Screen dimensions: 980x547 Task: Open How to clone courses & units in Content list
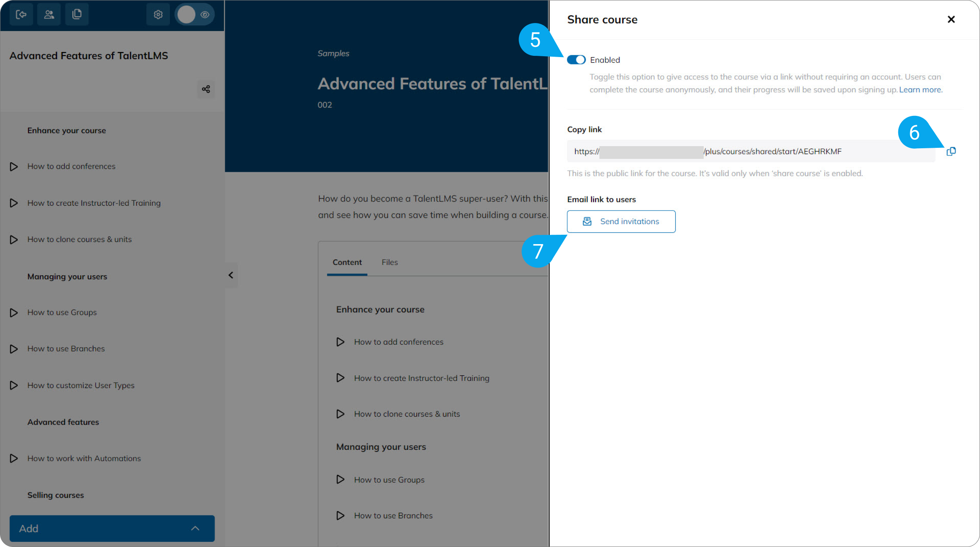pyautogui.click(x=407, y=414)
